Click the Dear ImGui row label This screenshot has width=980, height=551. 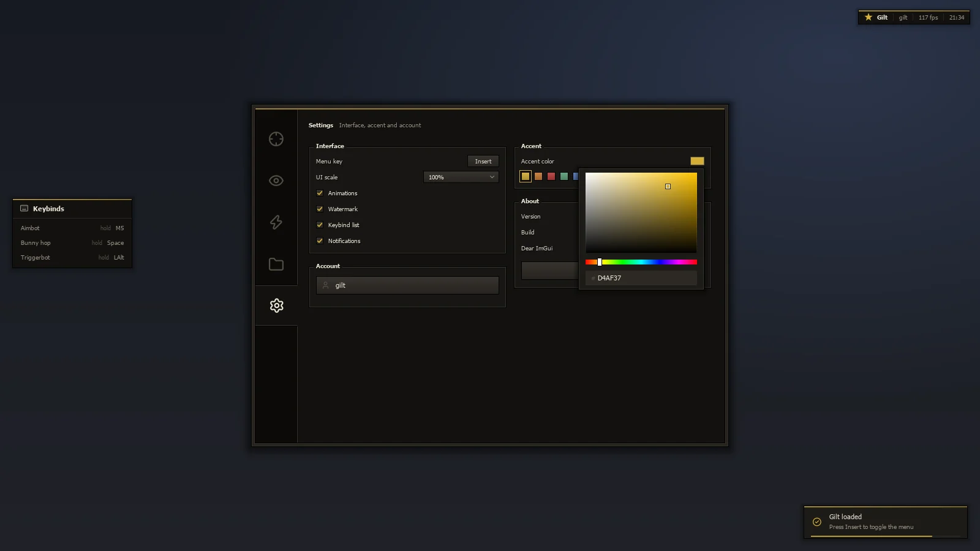pos(537,249)
